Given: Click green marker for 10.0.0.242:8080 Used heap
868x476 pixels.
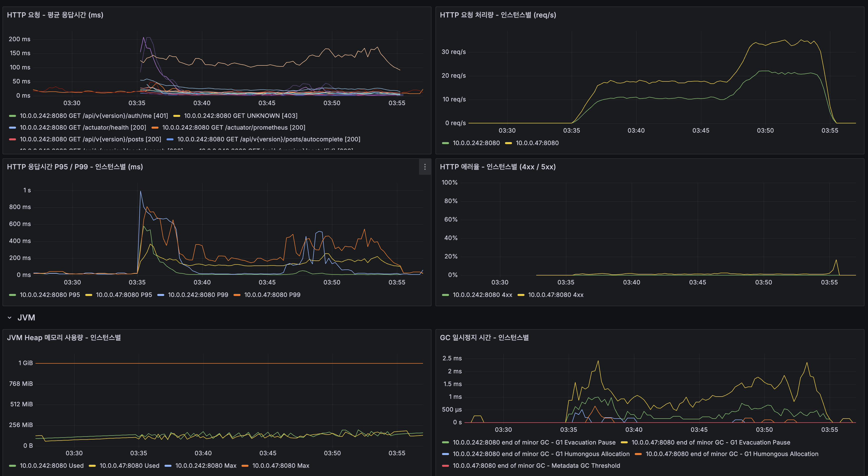Looking at the screenshot, I should (x=12, y=466).
